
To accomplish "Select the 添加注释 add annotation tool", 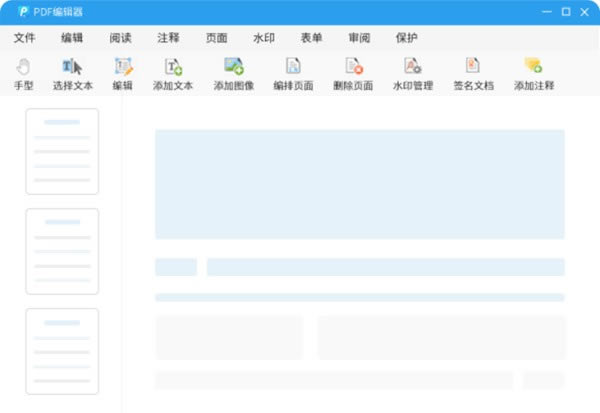I will coord(534,75).
